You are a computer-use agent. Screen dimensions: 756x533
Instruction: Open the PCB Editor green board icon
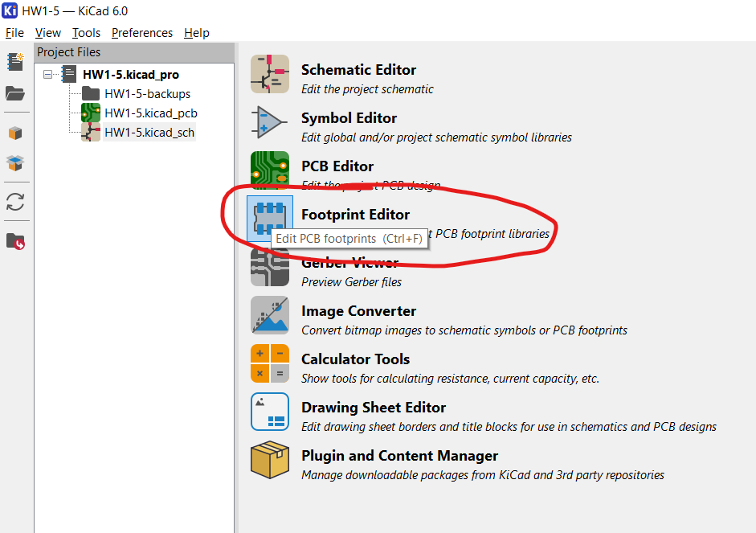(269, 170)
